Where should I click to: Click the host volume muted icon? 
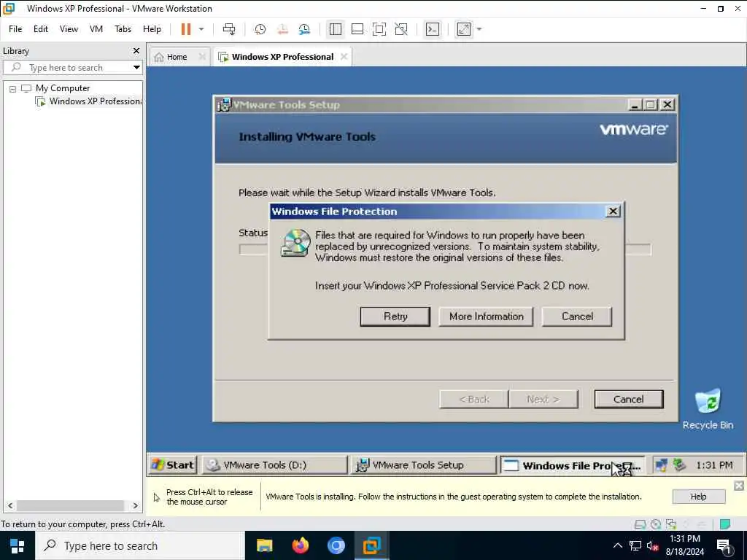tap(652, 545)
